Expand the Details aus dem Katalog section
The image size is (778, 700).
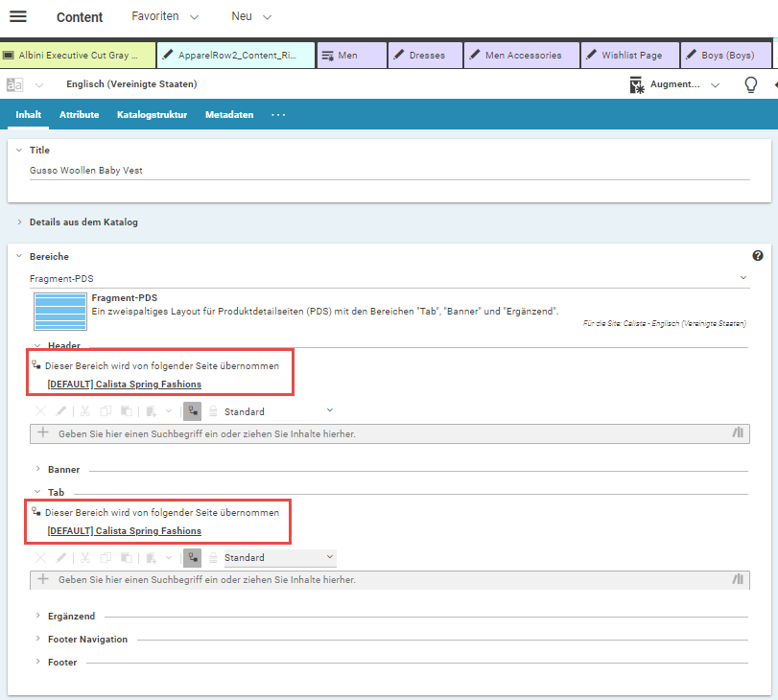coord(19,222)
